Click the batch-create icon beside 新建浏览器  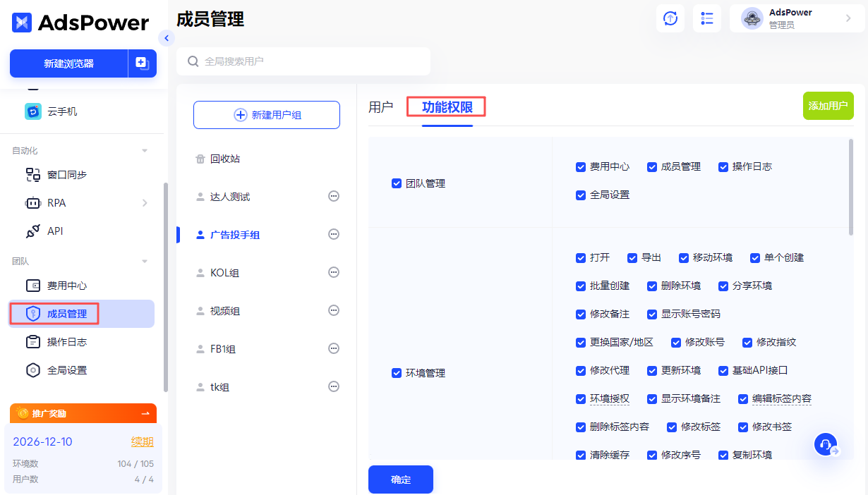click(x=142, y=63)
